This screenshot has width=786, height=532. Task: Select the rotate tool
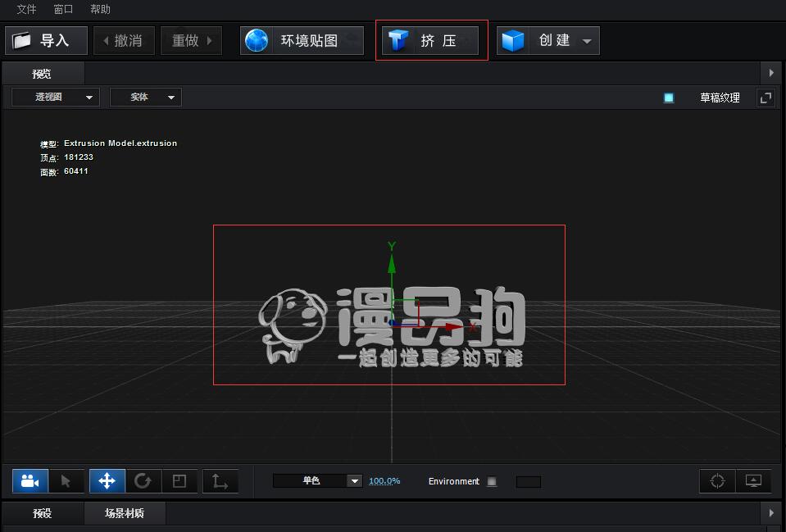143,481
